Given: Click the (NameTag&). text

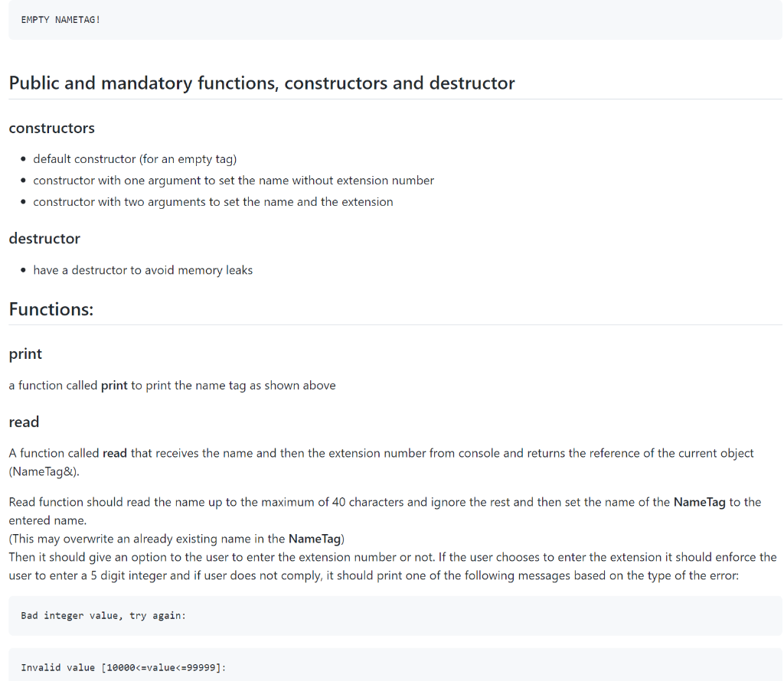Looking at the screenshot, I should pos(44,471).
